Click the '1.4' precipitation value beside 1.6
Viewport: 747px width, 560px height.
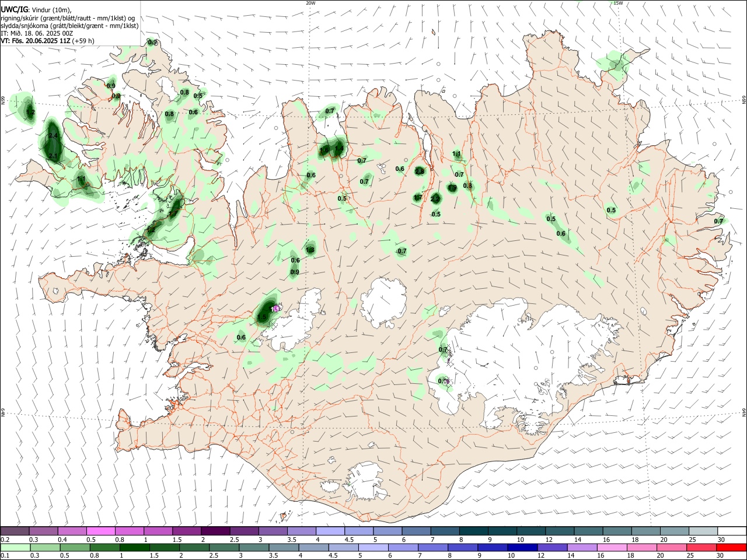tap(339, 148)
